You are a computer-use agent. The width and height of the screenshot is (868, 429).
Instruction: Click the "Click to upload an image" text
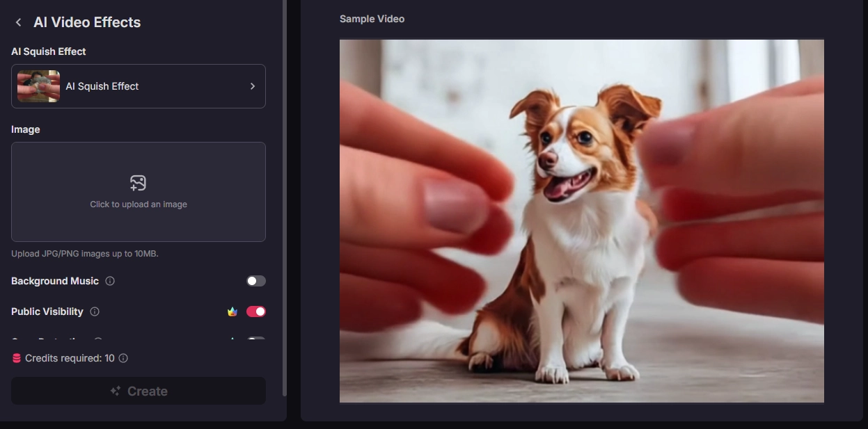(139, 204)
